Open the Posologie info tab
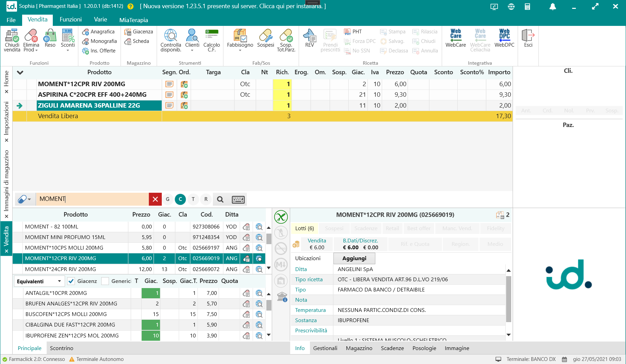Screen dimensions: 626x364 [x=424, y=348]
